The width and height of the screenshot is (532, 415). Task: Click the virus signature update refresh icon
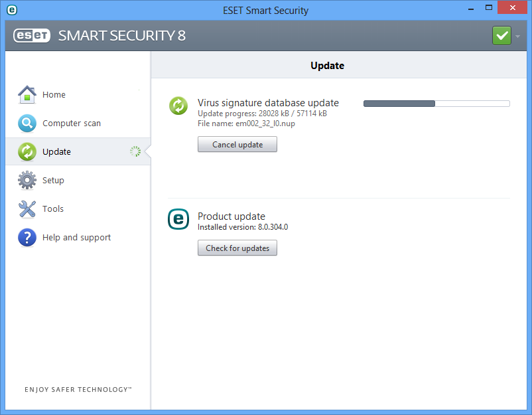tap(178, 106)
